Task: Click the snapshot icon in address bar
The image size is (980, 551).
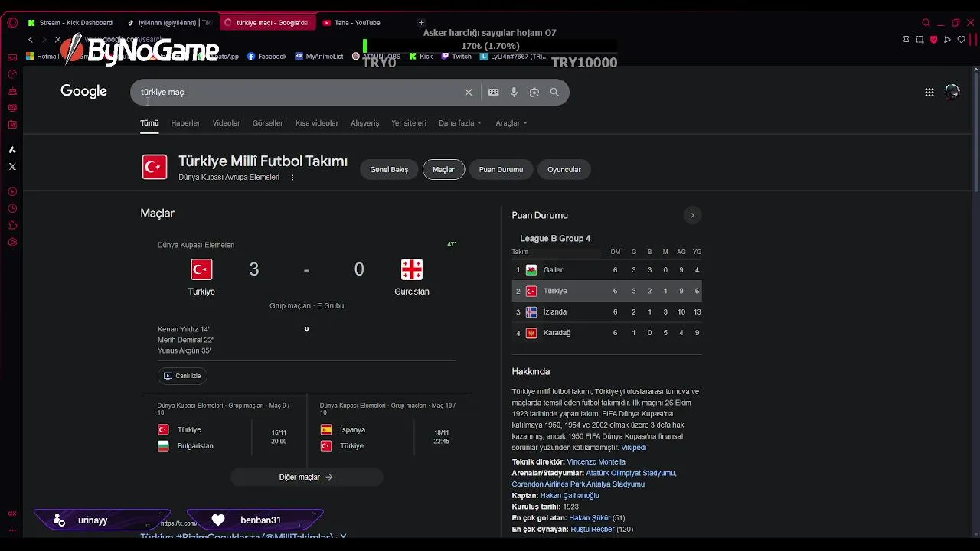Action: 920,40
